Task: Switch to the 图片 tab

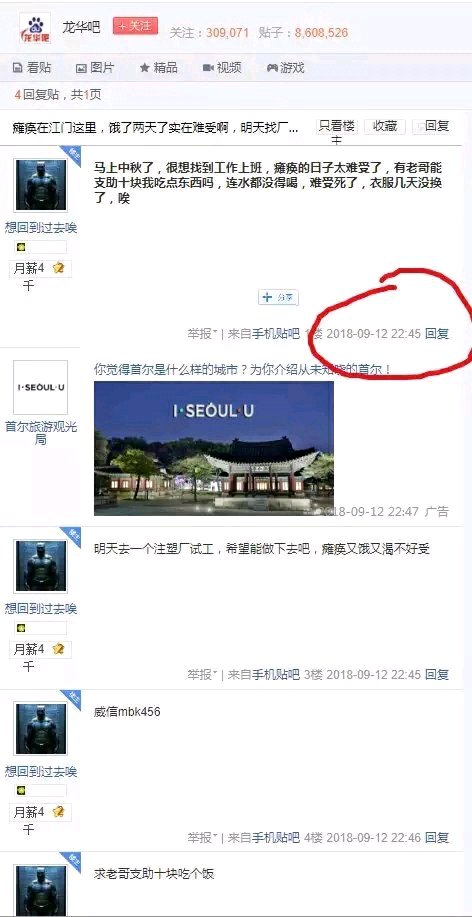Action: click(95, 68)
